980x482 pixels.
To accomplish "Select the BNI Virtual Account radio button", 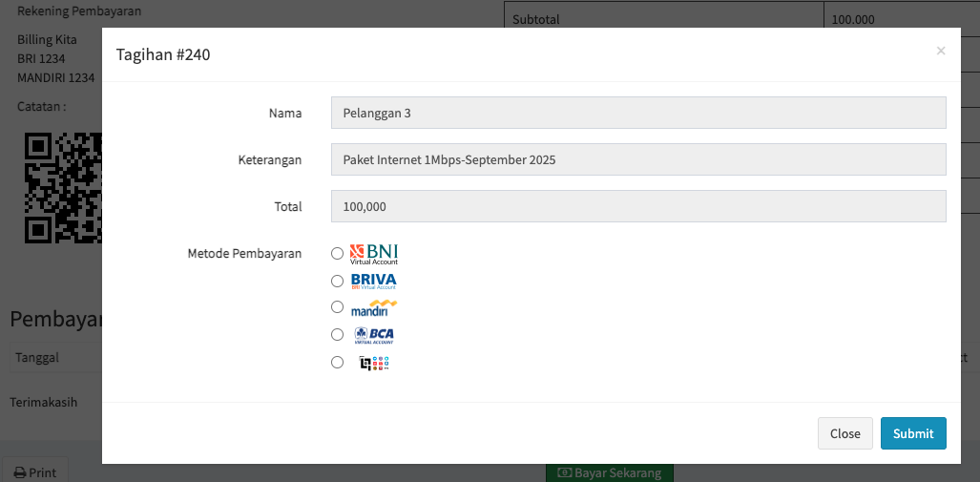I will click(x=337, y=254).
